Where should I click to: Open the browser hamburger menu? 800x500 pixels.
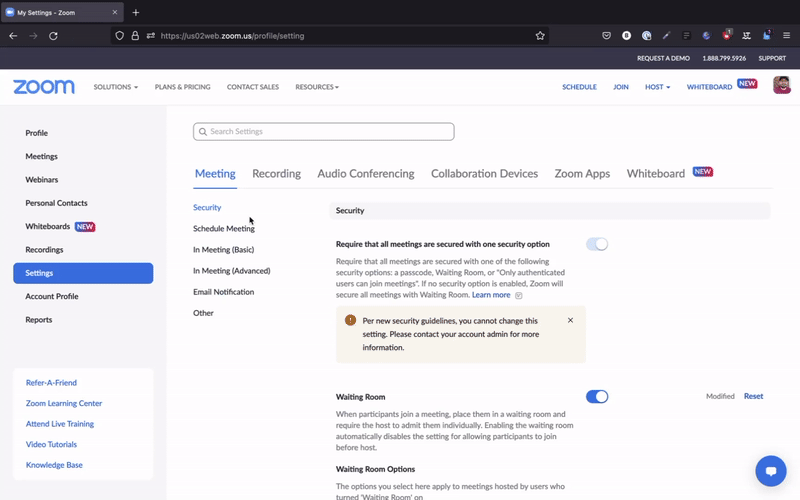pos(786,36)
